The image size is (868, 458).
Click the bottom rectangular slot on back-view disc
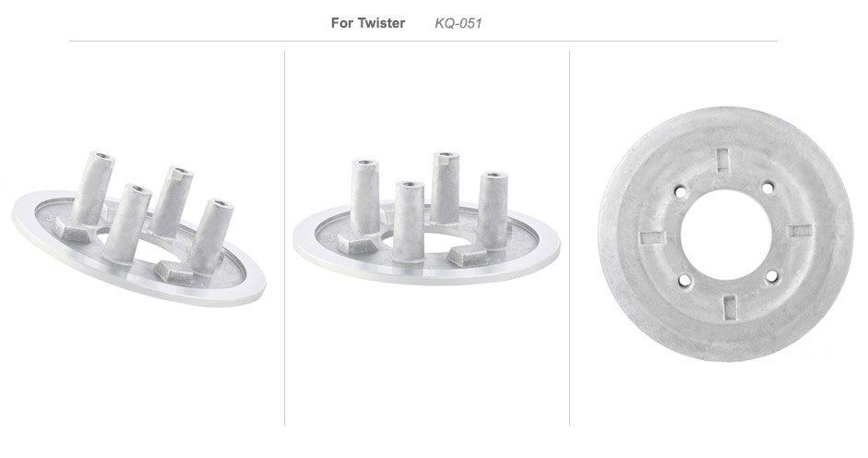(x=731, y=307)
